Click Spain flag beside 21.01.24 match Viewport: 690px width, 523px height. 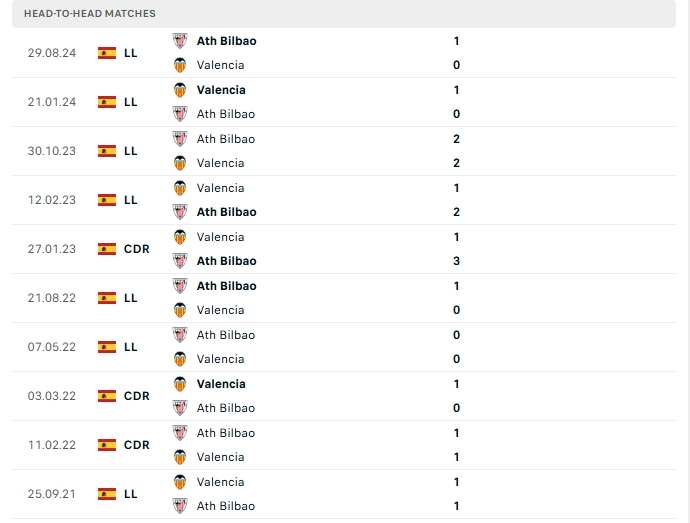107,102
